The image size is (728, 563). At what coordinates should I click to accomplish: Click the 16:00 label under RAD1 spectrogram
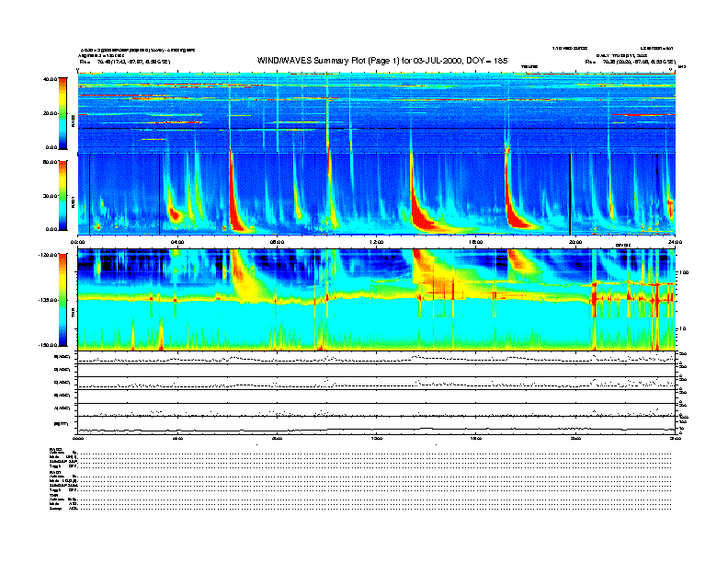[476, 242]
